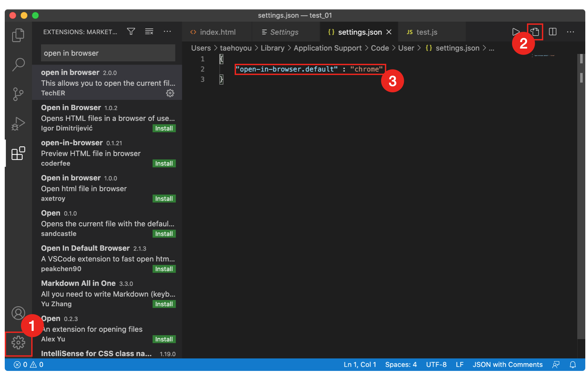The height and width of the screenshot is (376, 588).
Task: Switch to the index.html tab
Action: [x=217, y=32]
